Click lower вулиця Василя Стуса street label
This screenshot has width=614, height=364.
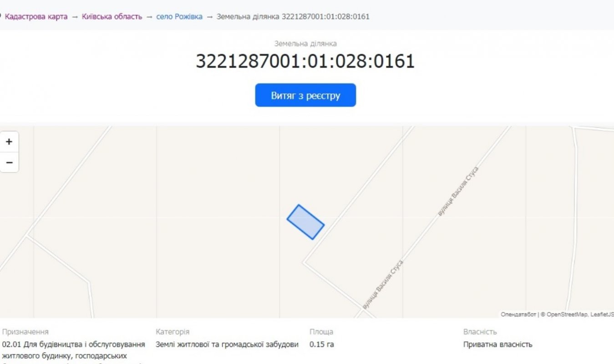point(382,285)
